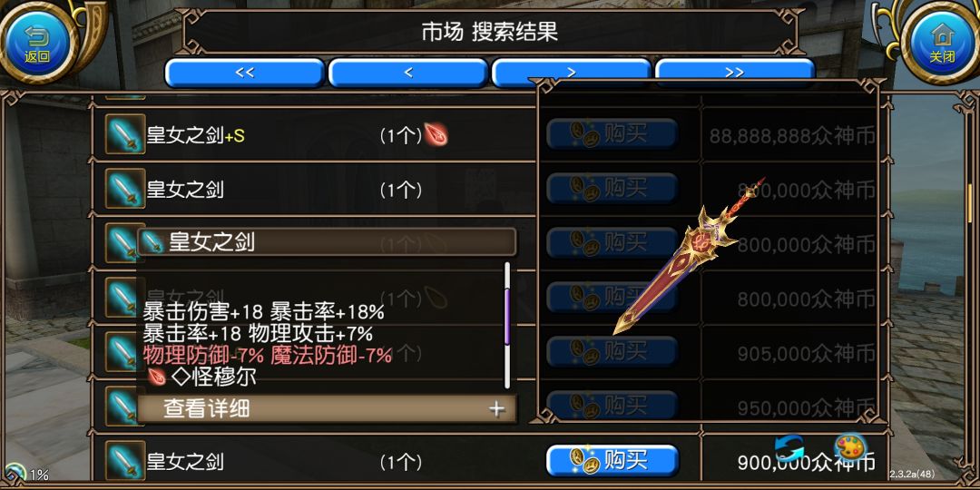
Task: Go to previous page with < button
Action: pos(408,73)
